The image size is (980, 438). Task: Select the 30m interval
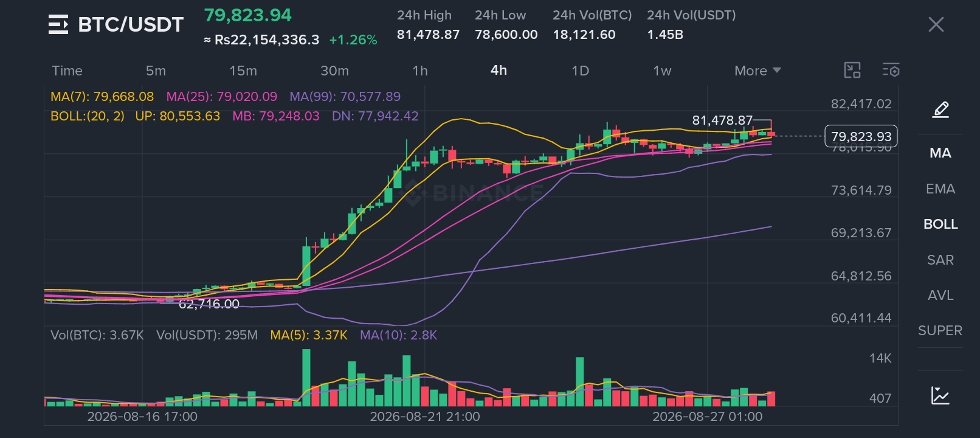coord(334,71)
